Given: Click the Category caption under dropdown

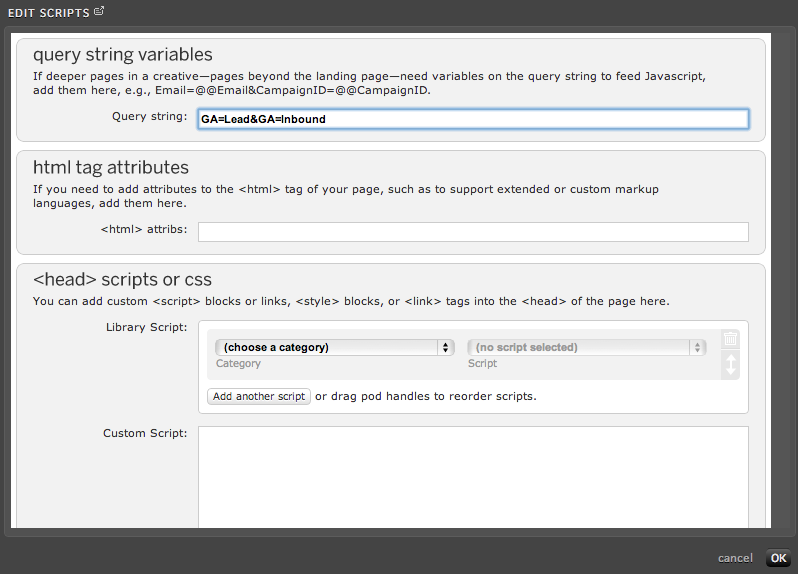Looking at the screenshot, I should [x=238, y=363].
